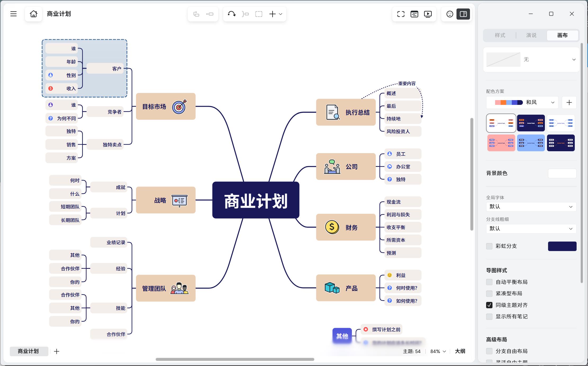The image size is (588, 366).
Task: Enter Zen fullscreen mode
Action: 401,14
